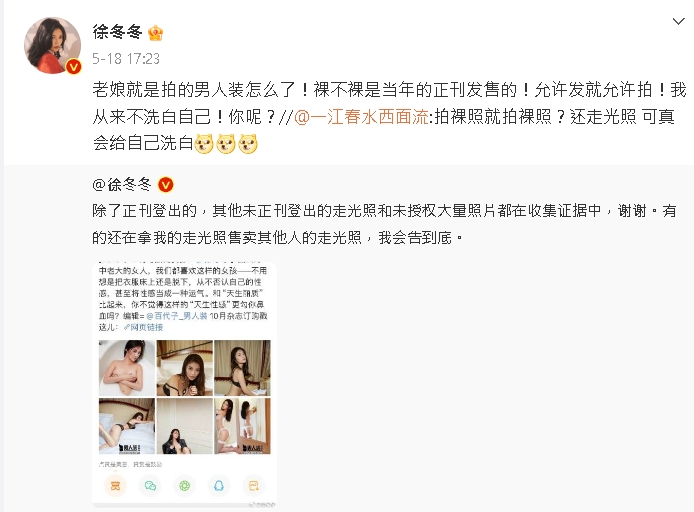The width and height of the screenshot is (694, 512).
Task: Expand the post options chevron
Action: click(x=678, y=21)
